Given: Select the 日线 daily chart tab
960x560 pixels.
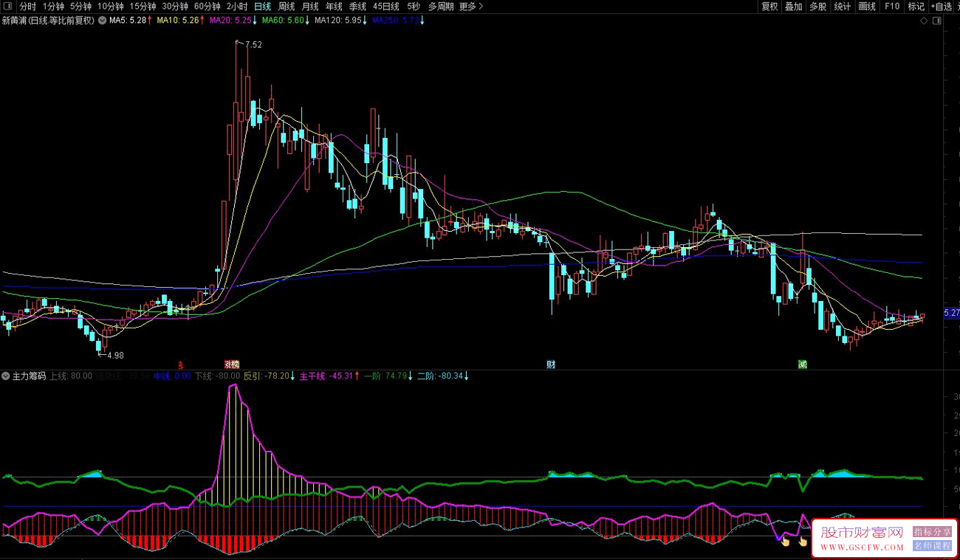Looking at the screenshot, I should tap(263, 6).
